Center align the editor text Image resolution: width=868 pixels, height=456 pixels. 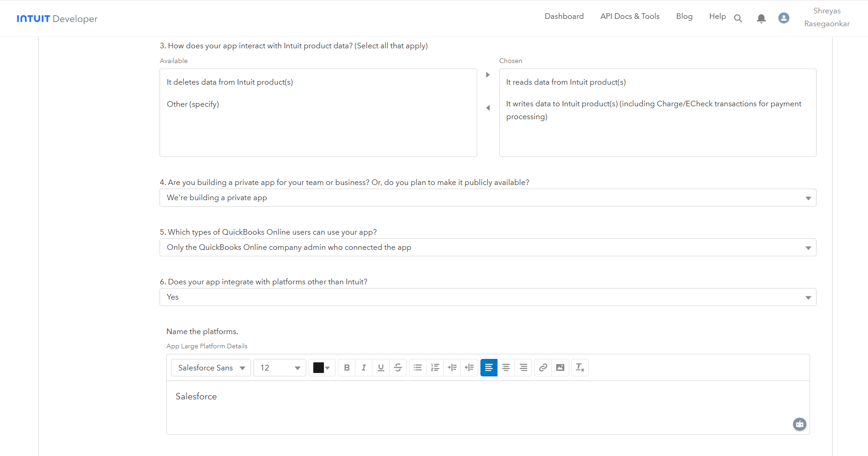pyautogui.click(x=506, y=368)
